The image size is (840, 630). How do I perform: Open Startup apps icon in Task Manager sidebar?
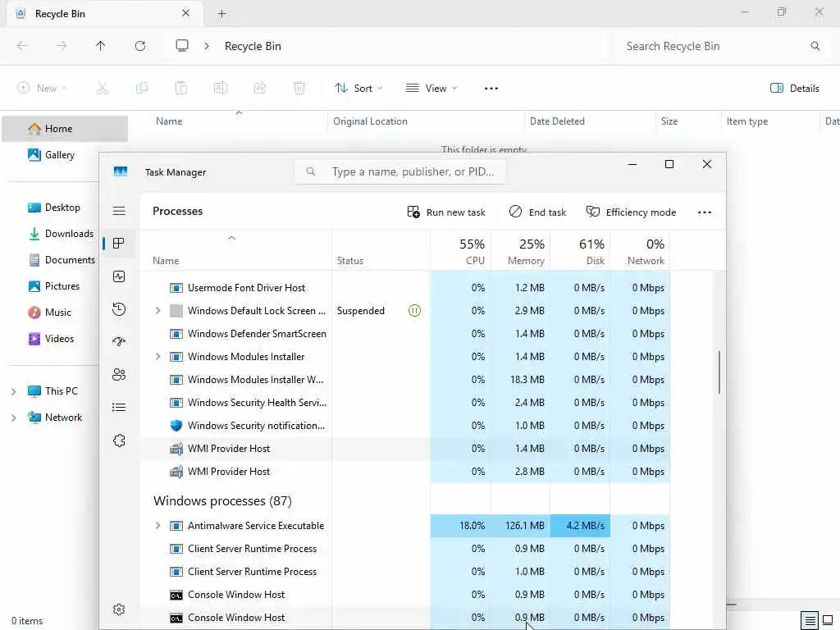coord(119,342)
